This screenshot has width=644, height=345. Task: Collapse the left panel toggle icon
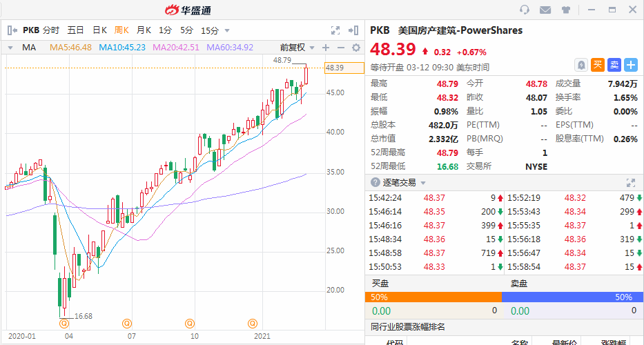tap(12, 30)
